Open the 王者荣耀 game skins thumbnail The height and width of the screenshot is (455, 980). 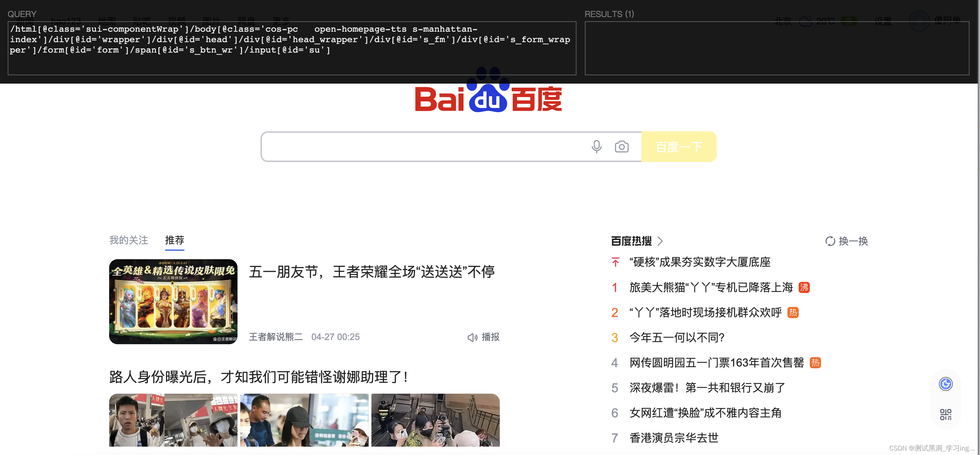pos(173,302)
